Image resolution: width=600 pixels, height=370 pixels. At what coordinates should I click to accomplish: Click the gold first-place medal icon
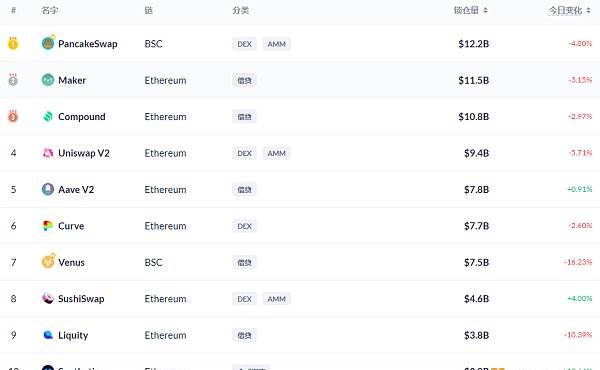(13, 43)
